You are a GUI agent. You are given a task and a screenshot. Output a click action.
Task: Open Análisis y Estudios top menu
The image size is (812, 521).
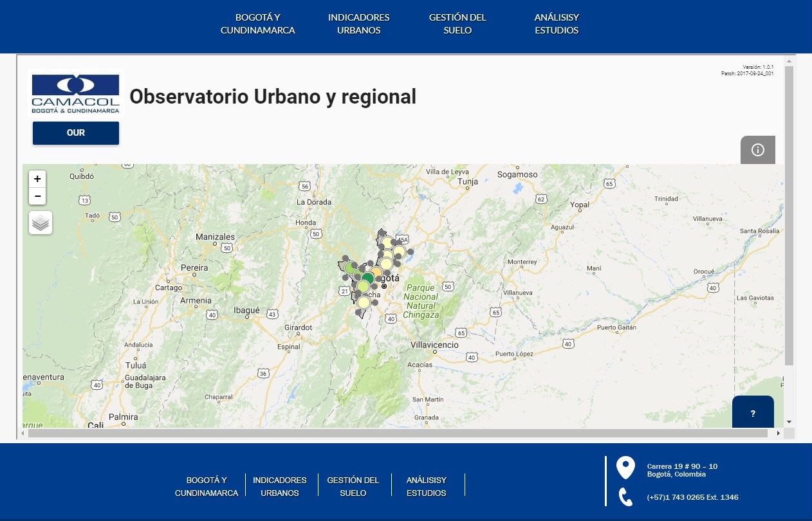[x=557, y=24]
